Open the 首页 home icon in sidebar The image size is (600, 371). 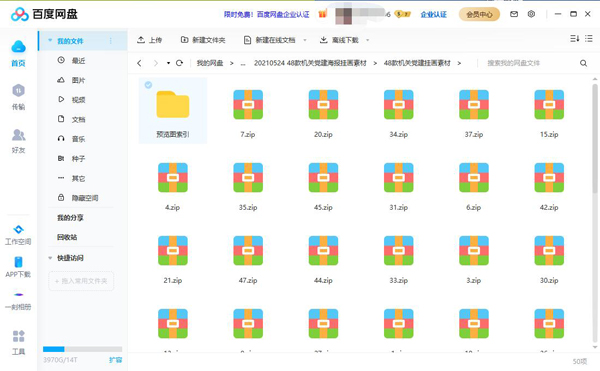pyautogui.click(x=18, y=53)
